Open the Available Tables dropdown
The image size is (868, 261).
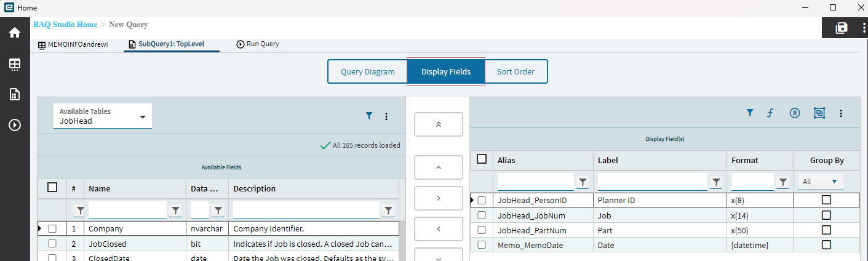point(103,116)
